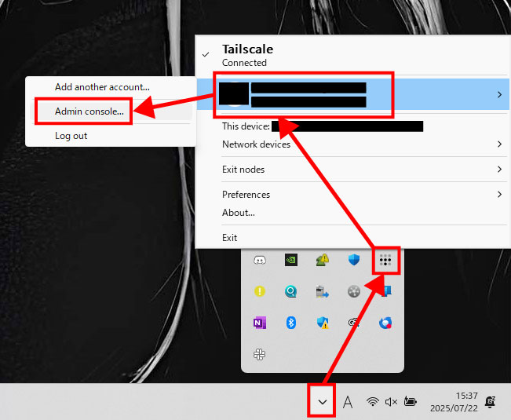Viewport: 511px width, 420px height.
Task: Click the Bluetooth tray icon
Action: pyautogui.click(x=290, y=323)
